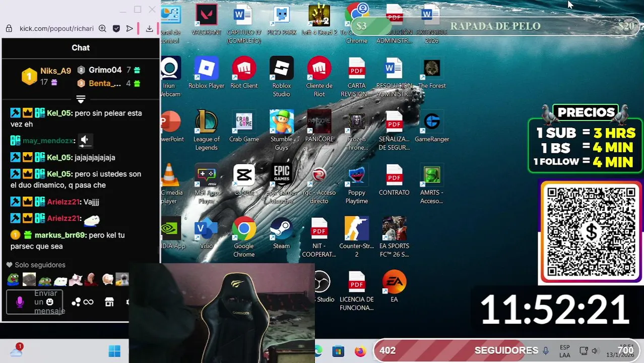Open AMRTS - Acceso shortcut
The height and width of the screenshot is (363, 644).
tap(432, 185)
